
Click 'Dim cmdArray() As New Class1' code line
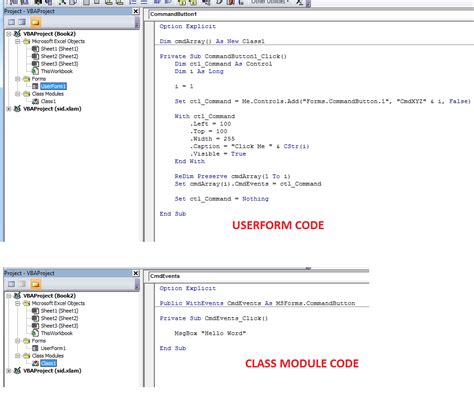(x=212, y=41)
